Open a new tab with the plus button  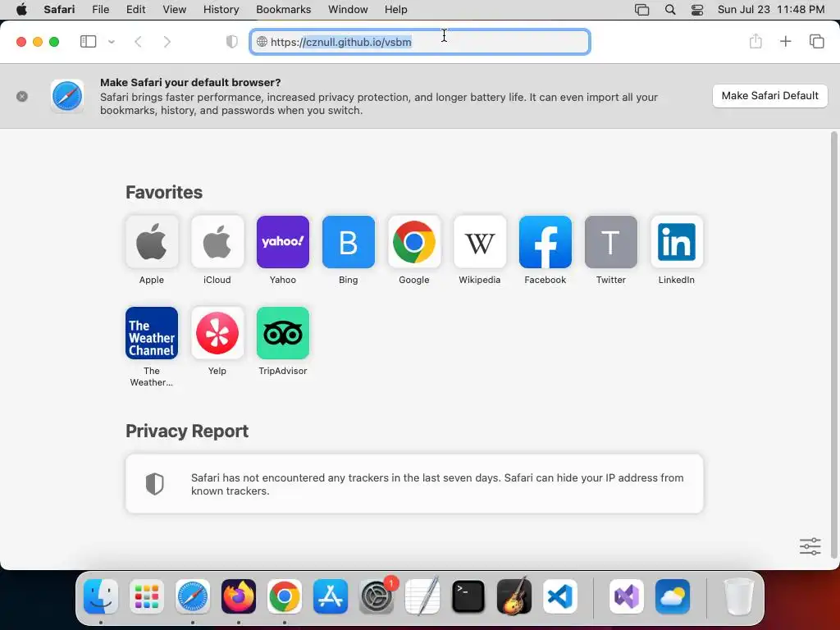pos(785,41)
